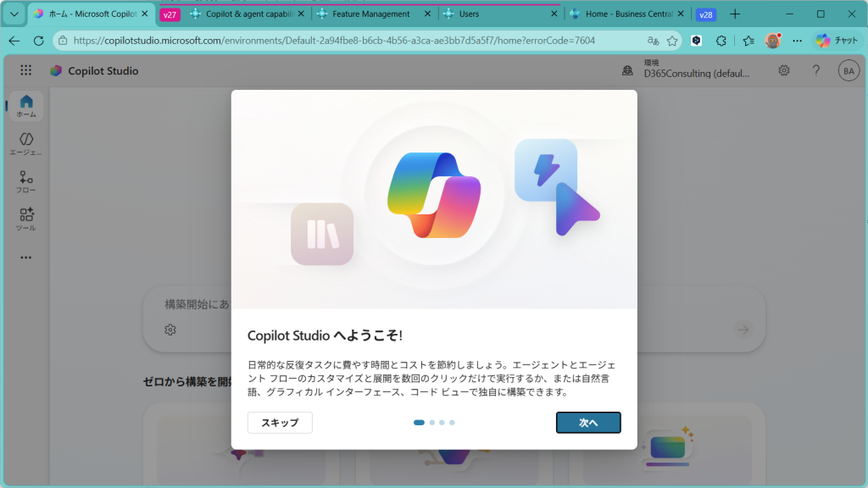The height and width of the screenshot is (488, 868).
Task: Go to ホーム in the left sidebar
Action: (x=26, y=106)
